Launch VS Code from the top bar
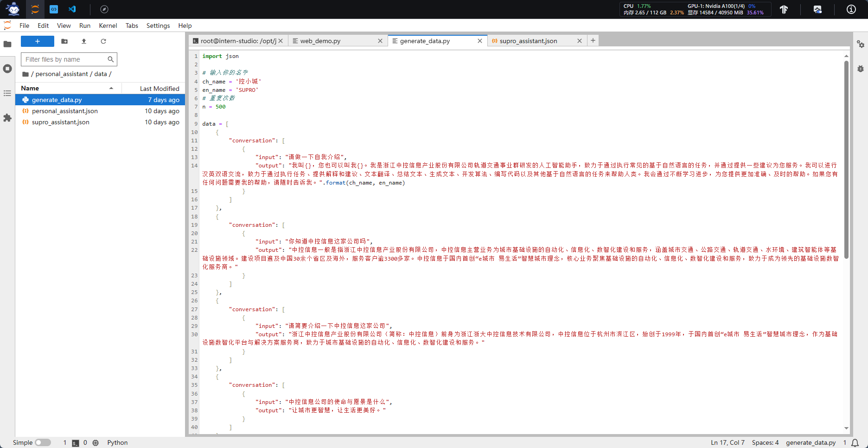The image size is (868, 448). (x=72, y=9)
